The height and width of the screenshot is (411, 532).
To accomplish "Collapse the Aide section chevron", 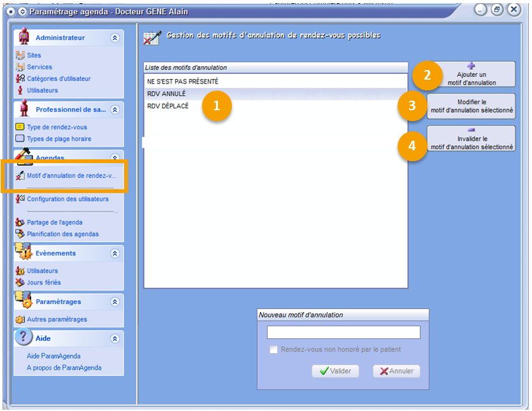I will pyautogui.click(x=115, y=339).
